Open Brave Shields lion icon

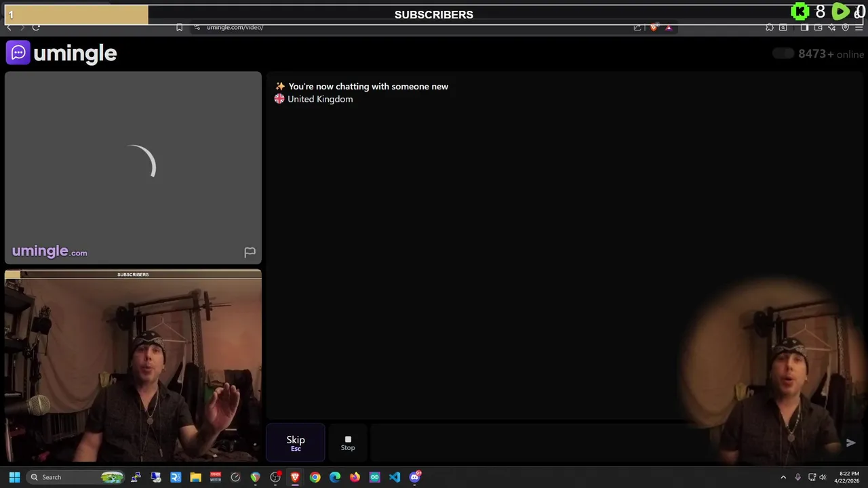(x=654, y=27)
